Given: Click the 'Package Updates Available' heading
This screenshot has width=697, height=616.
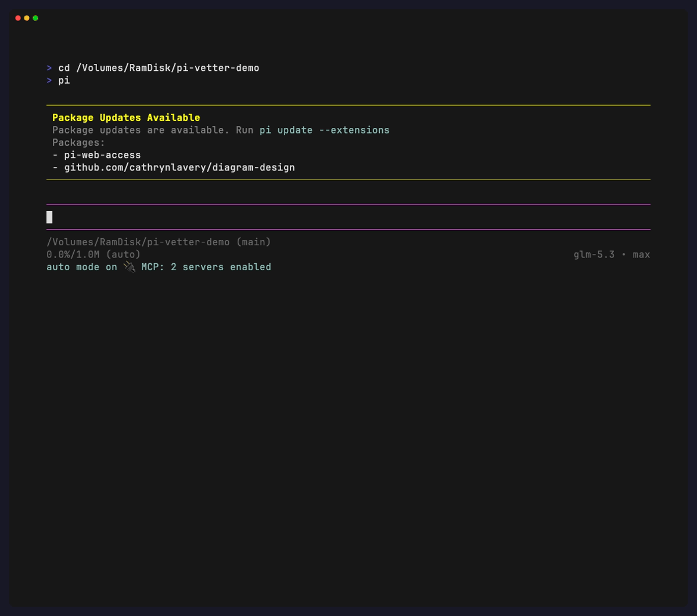Looking at the screenshot, I should pos(126,118).
